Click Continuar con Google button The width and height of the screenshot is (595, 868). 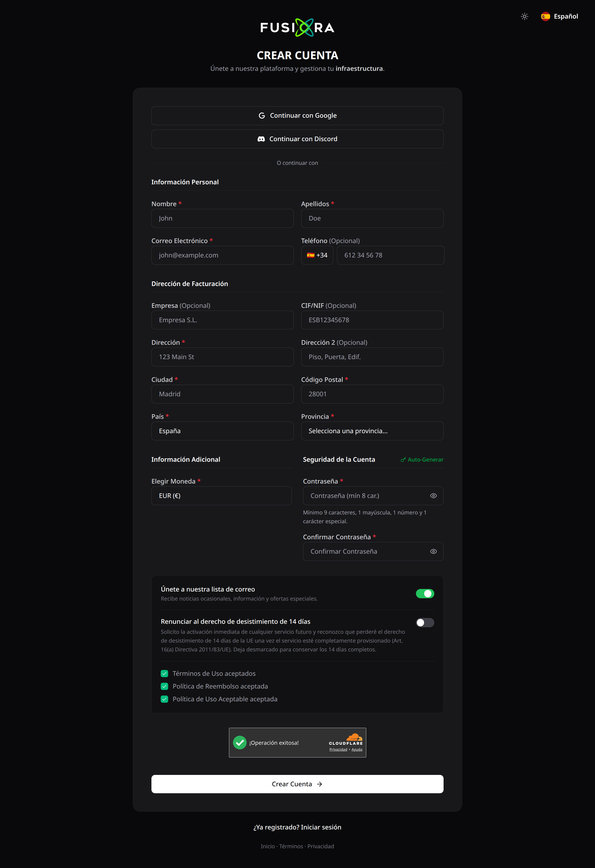pyautogui.click(x=297, y=116)
